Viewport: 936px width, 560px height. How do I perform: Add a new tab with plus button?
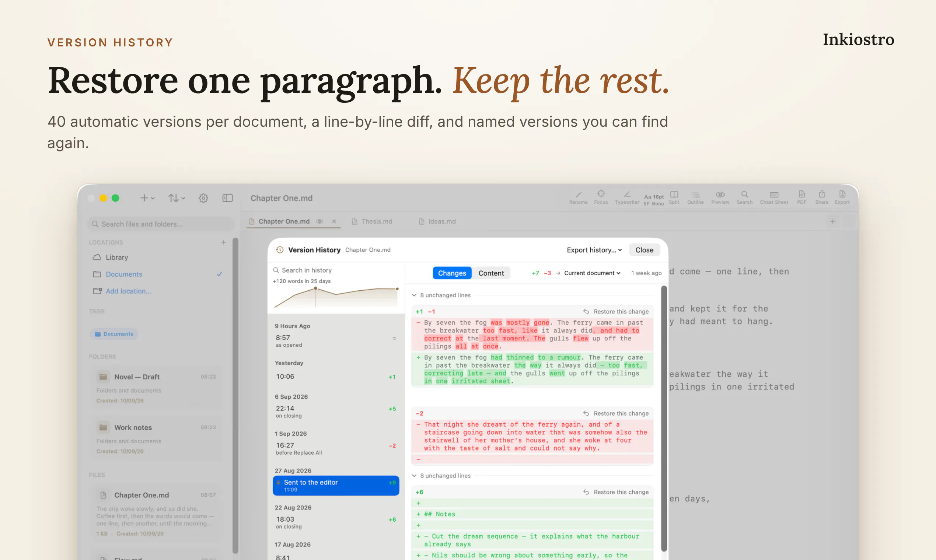click(832, 221)
